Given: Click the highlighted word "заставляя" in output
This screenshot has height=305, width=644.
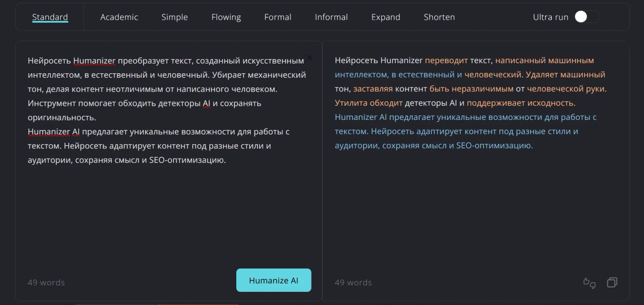Looking at the screenshot, I should (x=373, y=89).
